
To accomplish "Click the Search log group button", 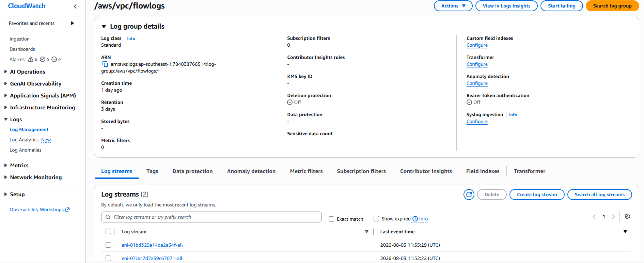I will click(x=612, y=6).
